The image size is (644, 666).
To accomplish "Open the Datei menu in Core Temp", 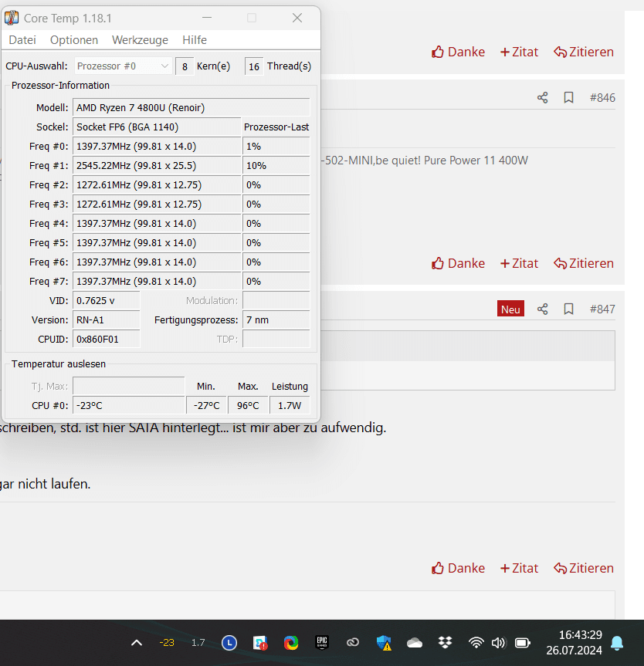I will tap(22, 40).
